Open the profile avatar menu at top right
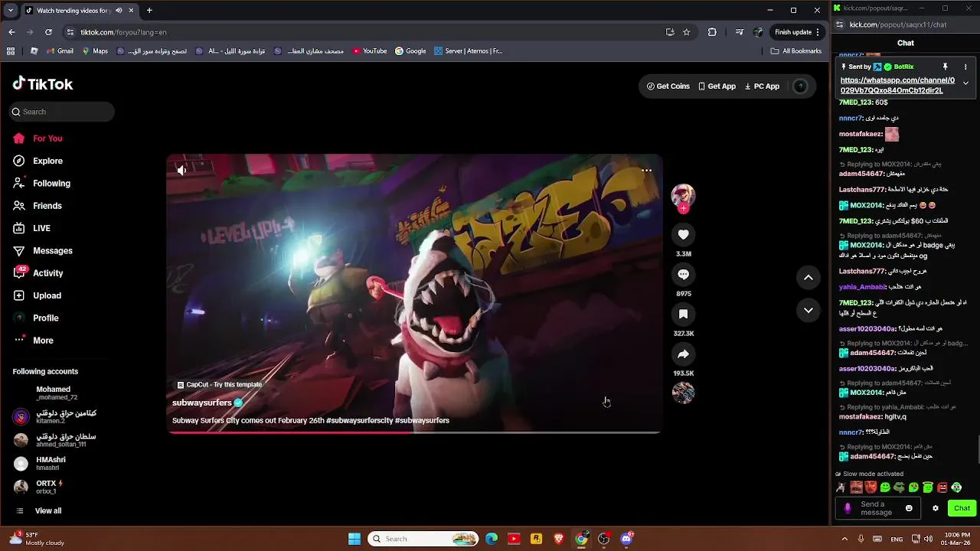 coord(800,86)
